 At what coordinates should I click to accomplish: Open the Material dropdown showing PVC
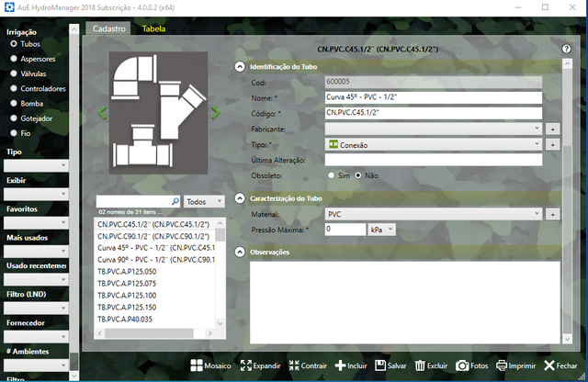433,214
